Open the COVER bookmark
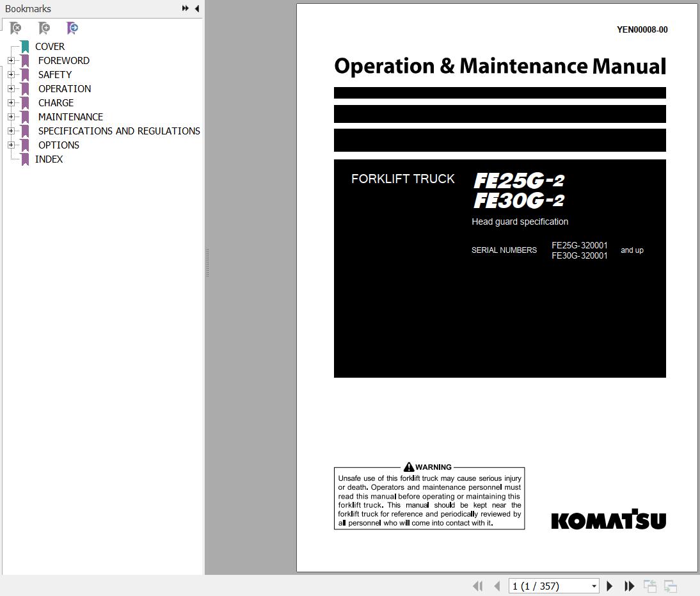Viewport: 700px width, 596px height. [x=49, y=47]
